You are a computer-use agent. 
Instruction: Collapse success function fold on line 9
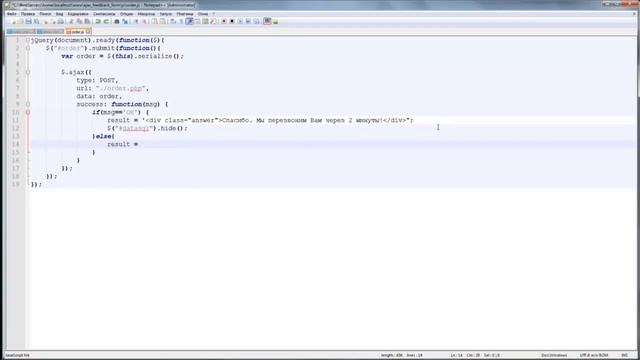[28, 104]
